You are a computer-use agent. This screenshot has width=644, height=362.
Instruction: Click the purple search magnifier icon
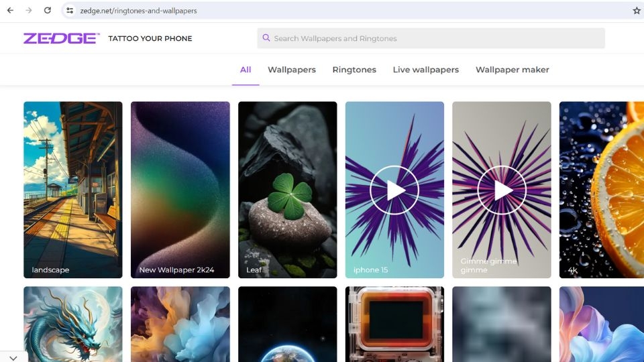pyautogui.click(x=266, y=38)
